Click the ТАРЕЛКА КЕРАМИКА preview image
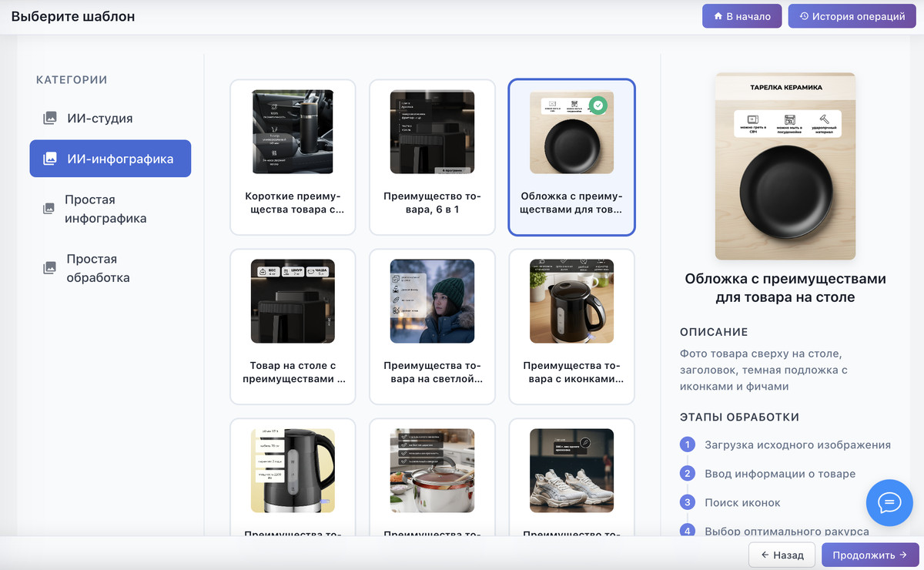924x570 pixels. click(x=785, y=166)
